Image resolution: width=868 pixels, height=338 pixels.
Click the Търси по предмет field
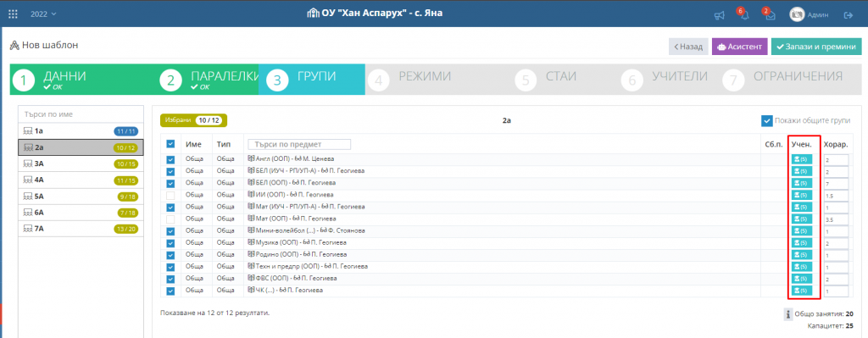[x=299, y=144]
